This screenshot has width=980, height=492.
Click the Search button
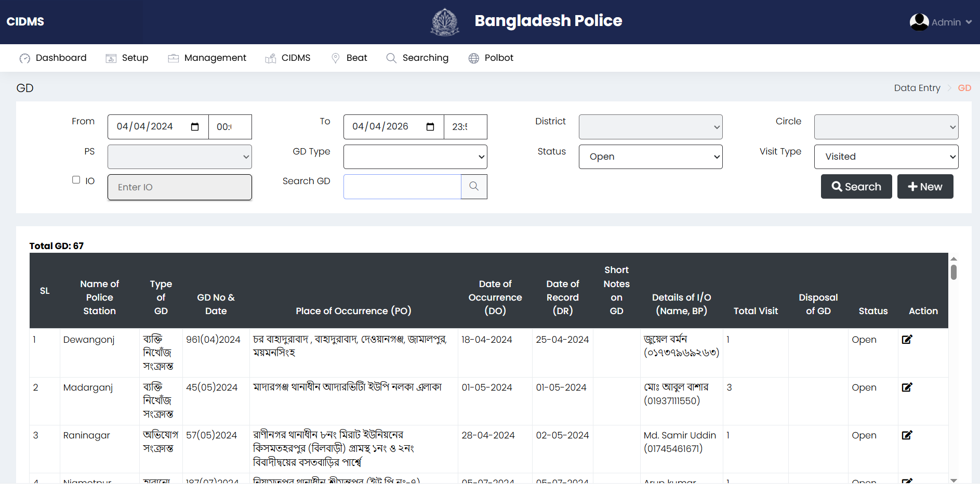pyautogui.click(x=856, y=187)
